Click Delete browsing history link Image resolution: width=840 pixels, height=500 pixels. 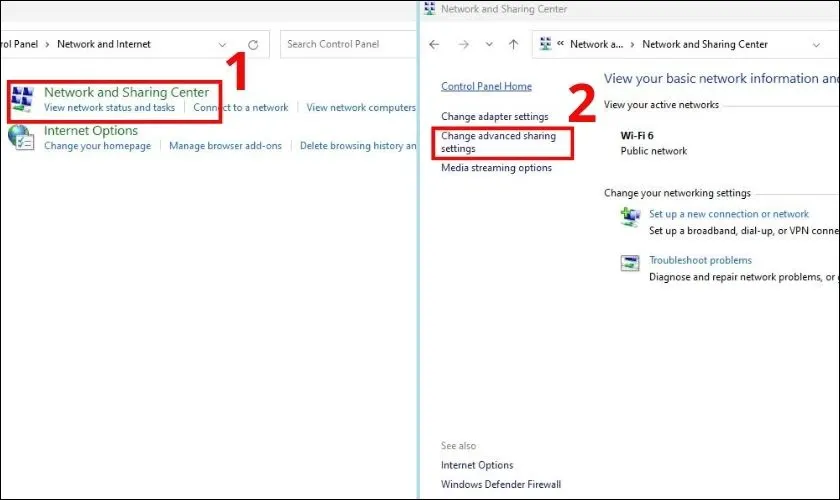tap(358, 146)
